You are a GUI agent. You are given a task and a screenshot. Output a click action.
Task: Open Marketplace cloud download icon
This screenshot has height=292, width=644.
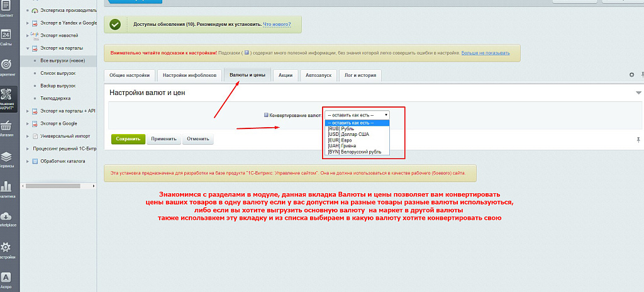[x=6, y=216]
